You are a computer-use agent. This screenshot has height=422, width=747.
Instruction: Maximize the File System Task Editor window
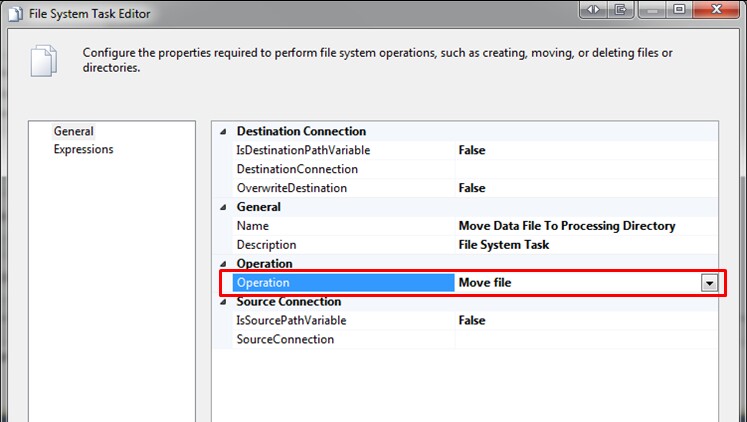pos(678,10)
